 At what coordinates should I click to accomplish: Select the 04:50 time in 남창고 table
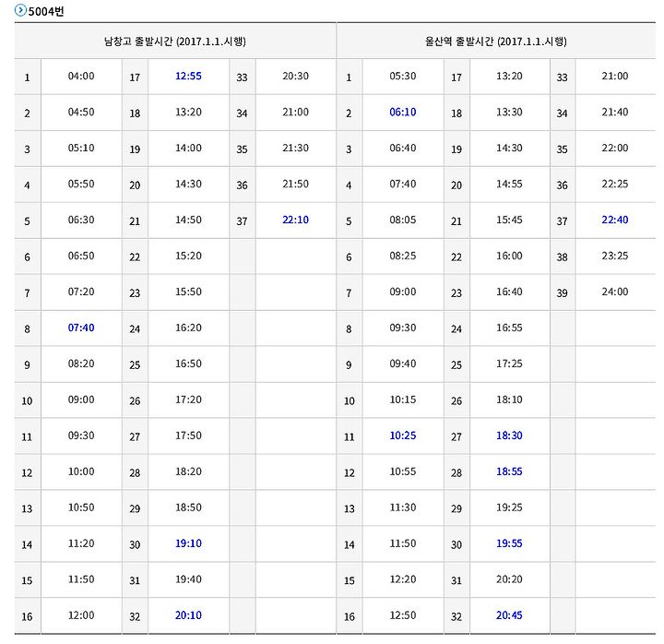click(81, 113)
